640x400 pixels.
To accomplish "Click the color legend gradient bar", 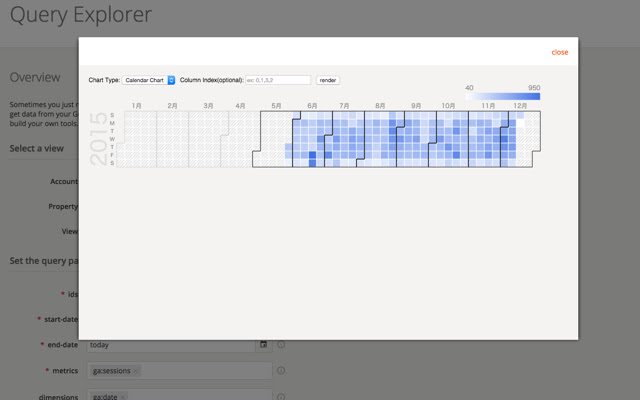I will click(503, 96).
